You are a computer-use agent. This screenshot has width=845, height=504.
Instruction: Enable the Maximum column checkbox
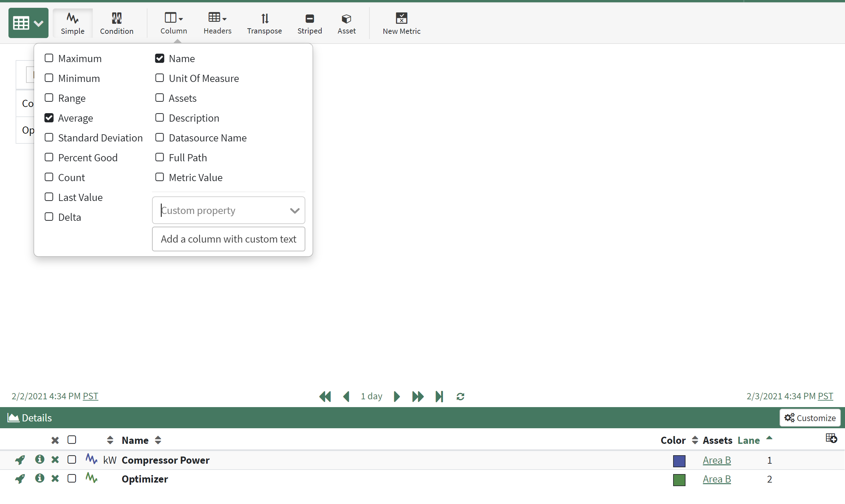[x=49, y=59]
